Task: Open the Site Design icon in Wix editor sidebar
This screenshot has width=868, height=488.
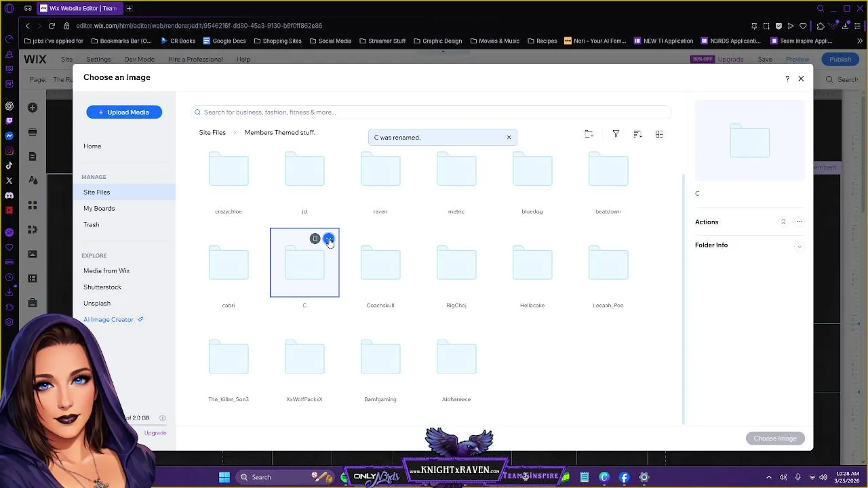Action: (33, 180)
